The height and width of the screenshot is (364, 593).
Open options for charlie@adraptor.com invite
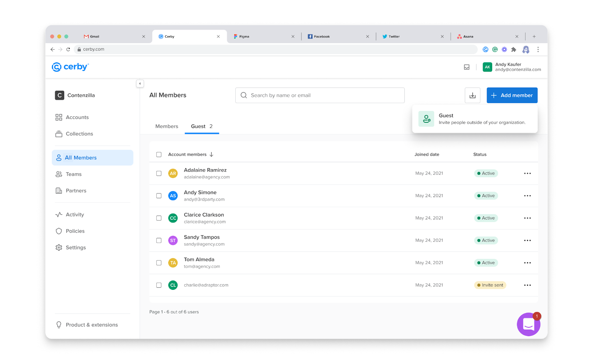tap(527, 285)
